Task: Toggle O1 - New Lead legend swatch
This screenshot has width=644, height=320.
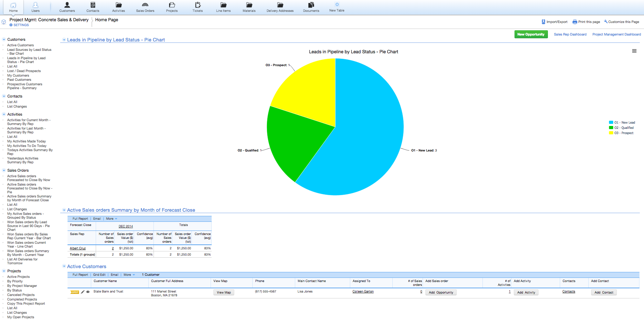Action: [611, 123]
